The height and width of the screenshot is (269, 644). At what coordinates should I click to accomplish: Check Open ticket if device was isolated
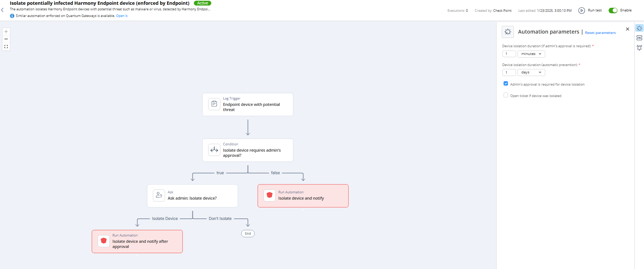pyautogui.click(x=506, y=95)
